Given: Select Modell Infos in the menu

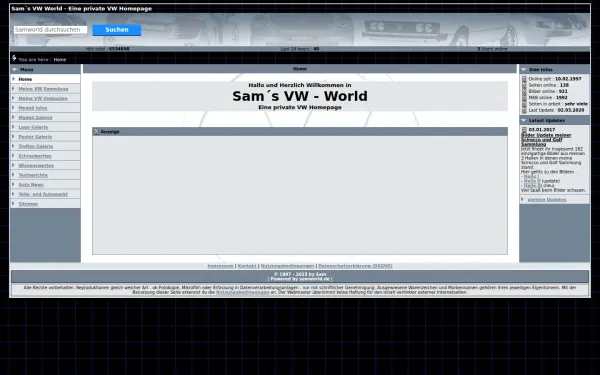Looking at the screenshot, I should [33, 108].
